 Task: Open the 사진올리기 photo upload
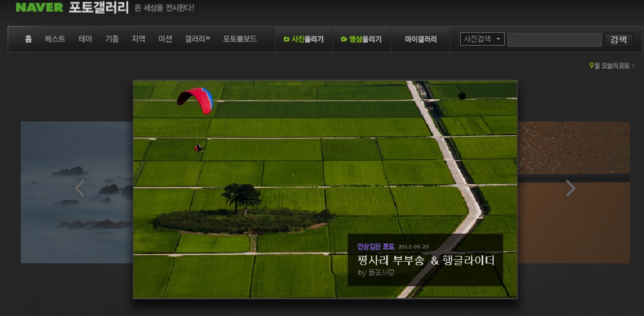304,39
